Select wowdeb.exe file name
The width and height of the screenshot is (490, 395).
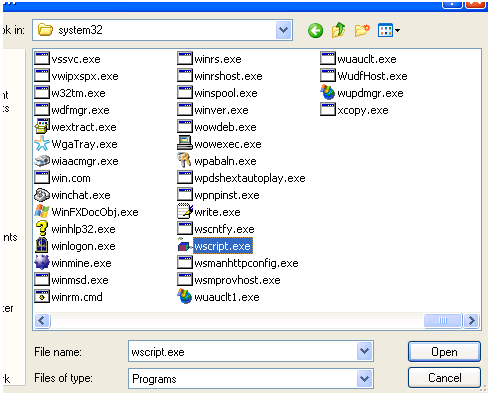(225, 127)
